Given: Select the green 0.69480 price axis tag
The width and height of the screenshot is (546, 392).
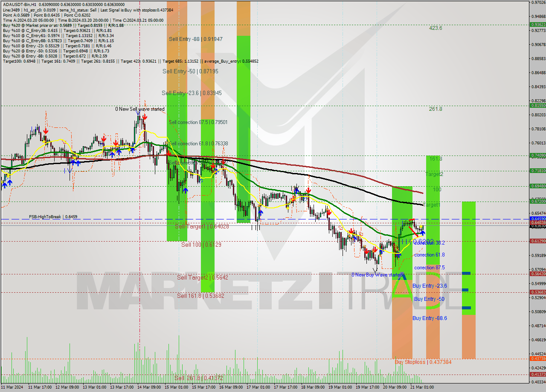Looking at the screenshot, I should click(537, 186).
